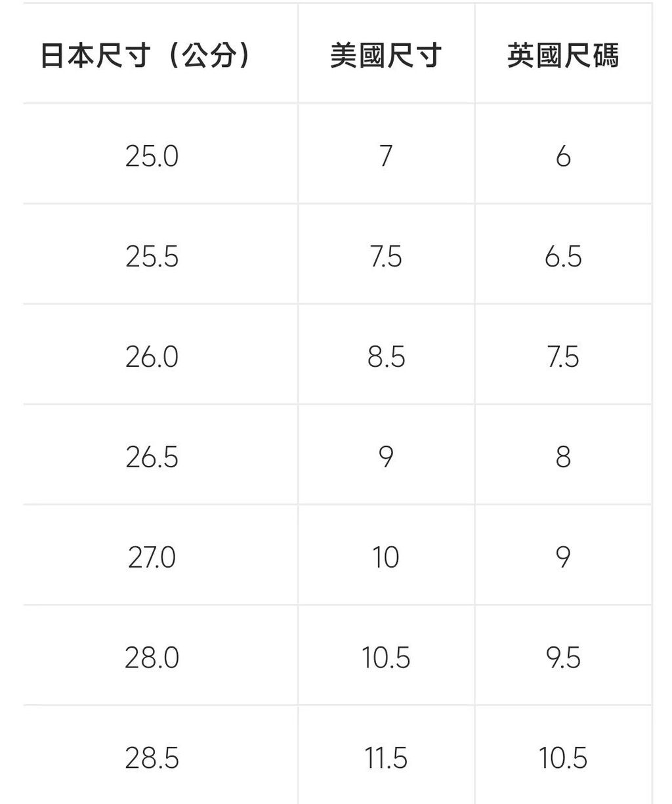Click UK size 6 in 英國尺碼 column

563,156
